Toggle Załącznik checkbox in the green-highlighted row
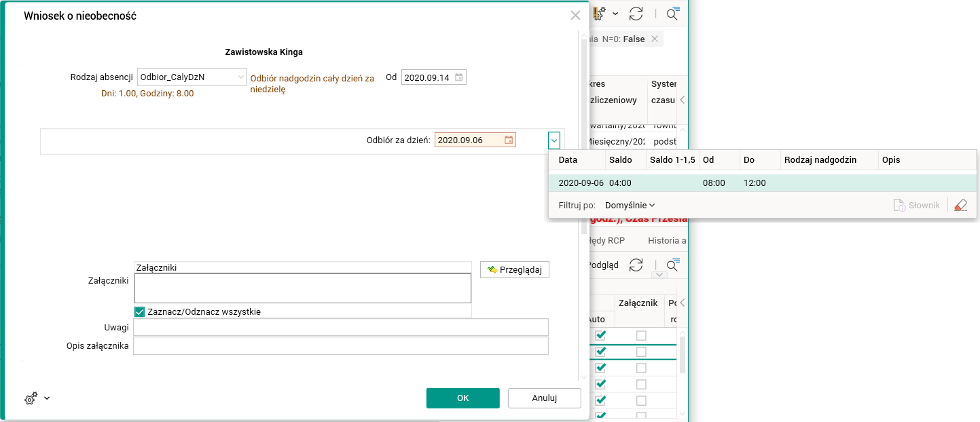 coord(641,352)
